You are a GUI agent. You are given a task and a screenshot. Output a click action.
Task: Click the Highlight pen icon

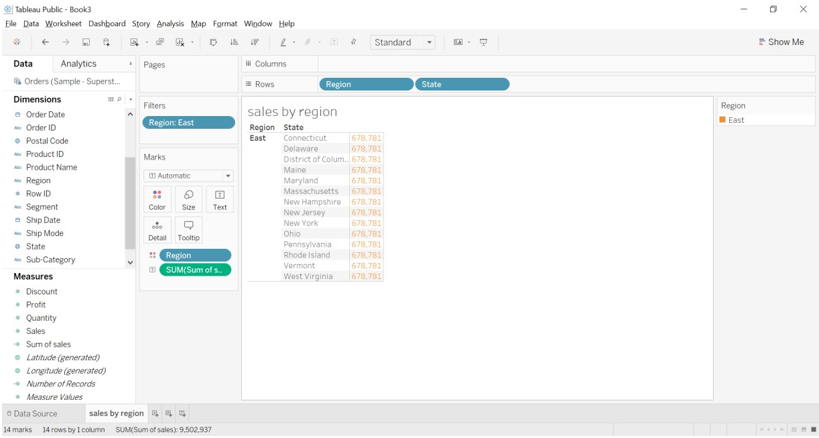tap(283, 42)
